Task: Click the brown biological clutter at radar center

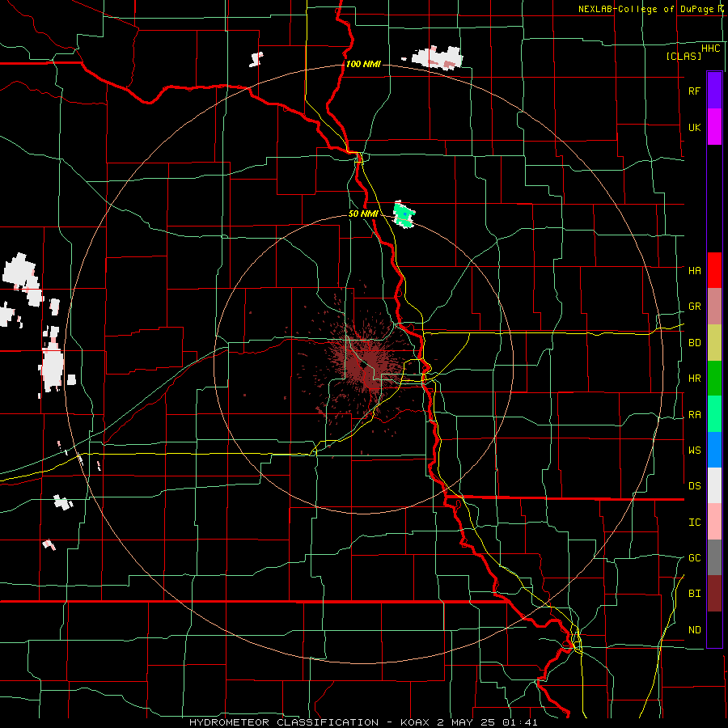Action: tap(365, 366)
